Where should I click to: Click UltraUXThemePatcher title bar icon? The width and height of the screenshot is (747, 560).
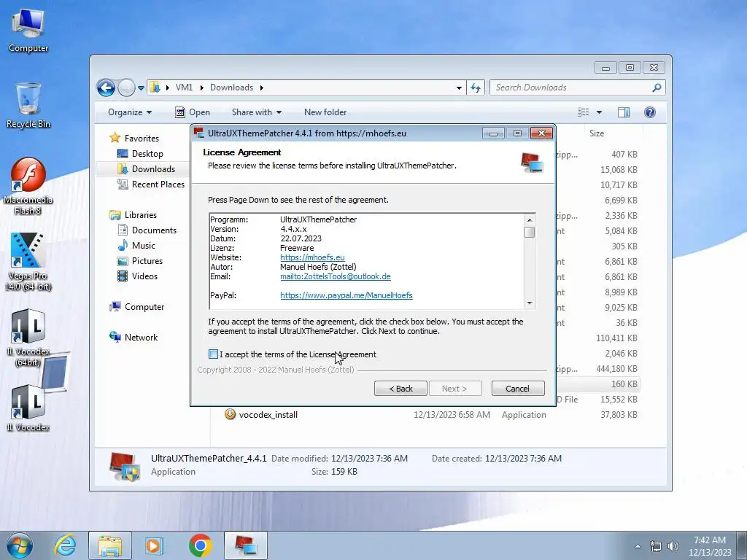coord(198,133)
